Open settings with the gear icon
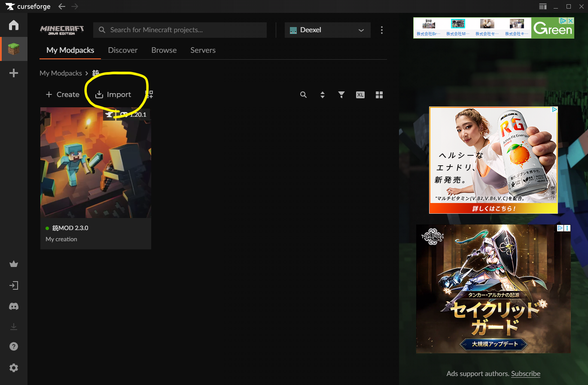This screenshot has height=385, width=588. [14, 368]
